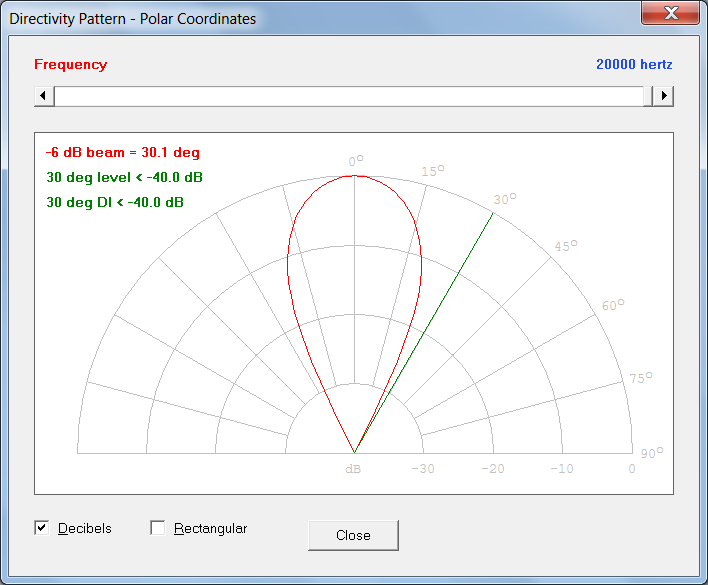Uncheck the Decibels checkbox

click(42, 527)
